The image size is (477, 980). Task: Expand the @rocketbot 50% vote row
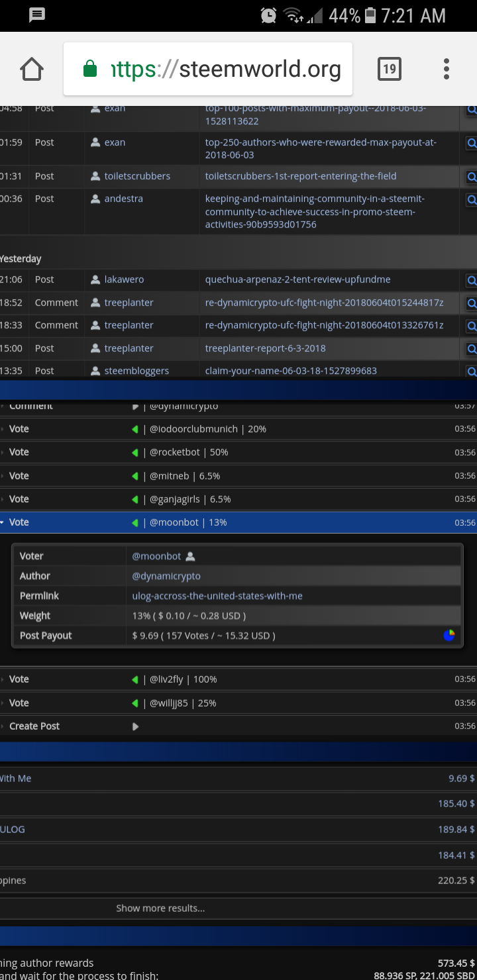pos(238,452)
